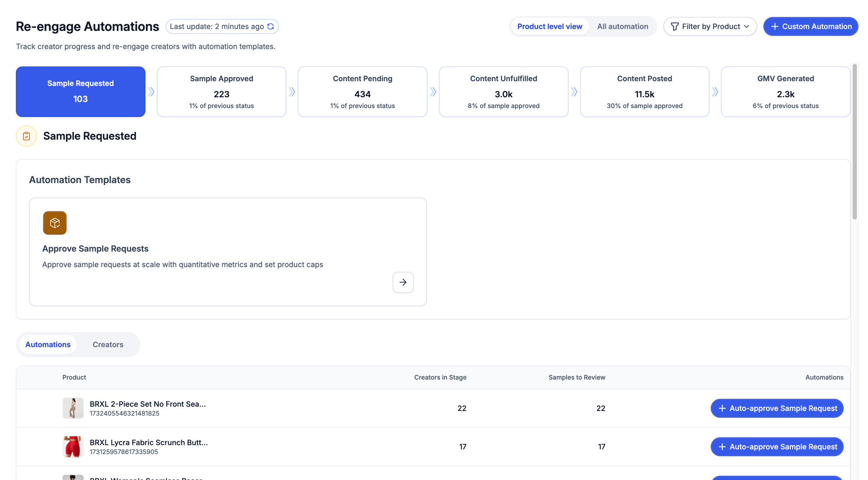868x480 pixels.
Task: Switch to Product level view
Action: click(x=549, y=26)
